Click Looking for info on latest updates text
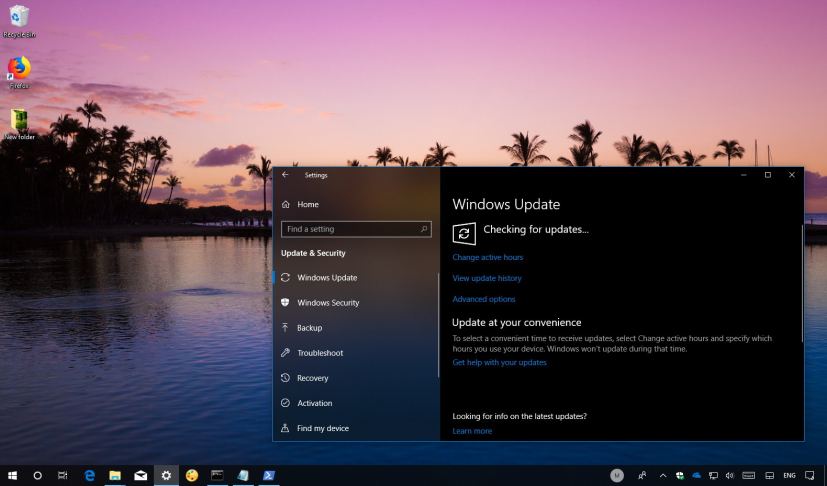The height and width of the screenshot is (486, 827). (x=520, y=416)
